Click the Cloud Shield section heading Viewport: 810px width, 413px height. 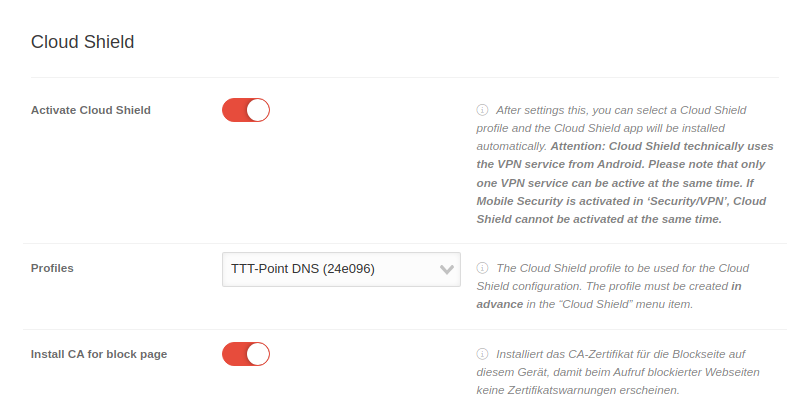coord(82,42)
